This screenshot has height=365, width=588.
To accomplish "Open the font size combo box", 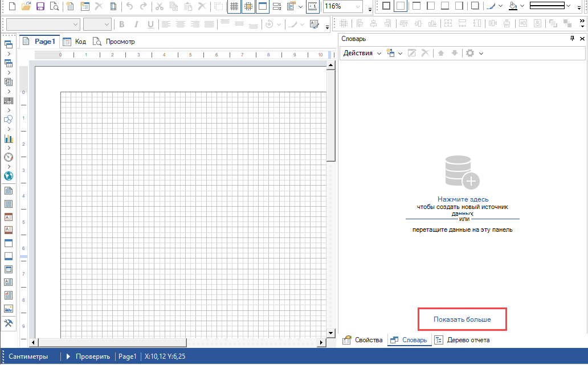I will tap(97, 24).
